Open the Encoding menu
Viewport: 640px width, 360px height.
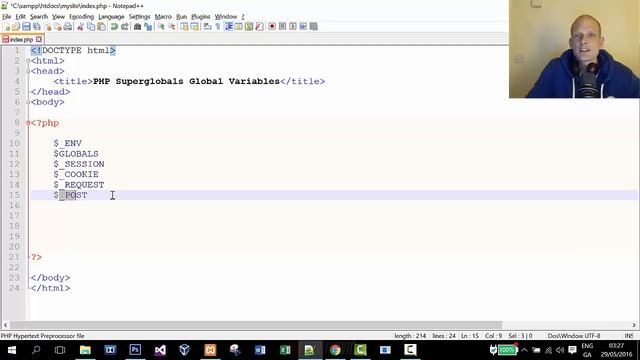[x=82, y=17]
